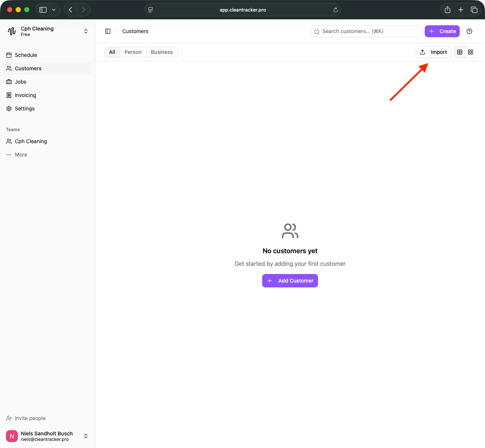485x448 pixels.
Task: Click the Cph Cleaning team icon under Teams
Action: point(9,141)
